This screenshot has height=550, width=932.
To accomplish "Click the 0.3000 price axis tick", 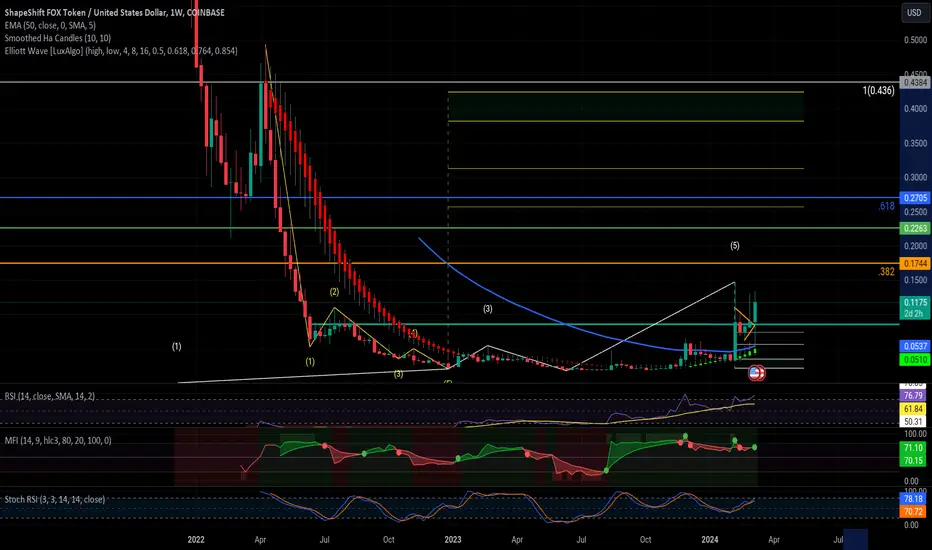I will click(915, 177).
